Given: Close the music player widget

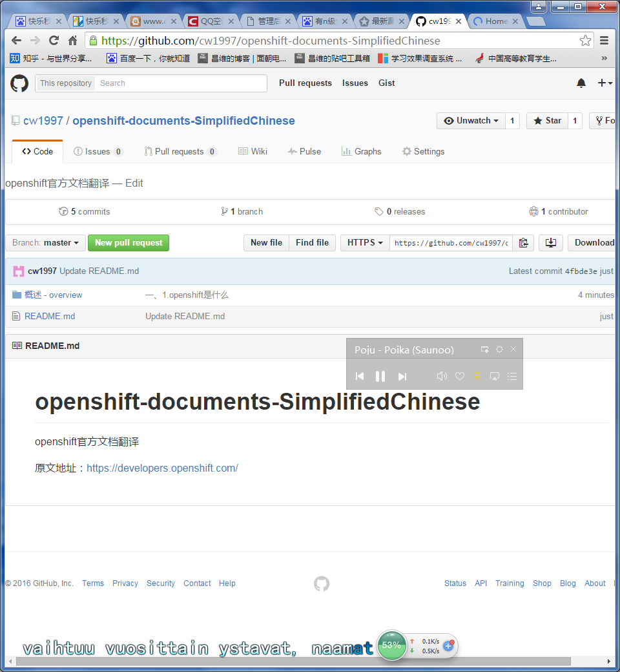Looking at the screenshot, I should 513,350.
